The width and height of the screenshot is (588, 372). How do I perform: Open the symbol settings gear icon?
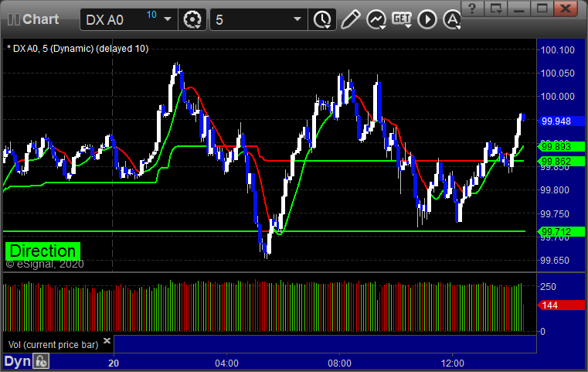tap(192, 19)
